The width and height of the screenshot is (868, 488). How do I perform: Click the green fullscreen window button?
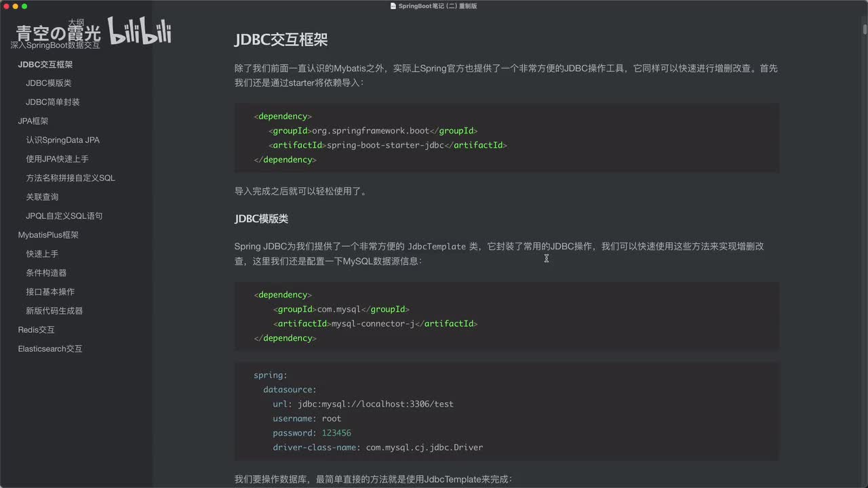tap(24, 6)
